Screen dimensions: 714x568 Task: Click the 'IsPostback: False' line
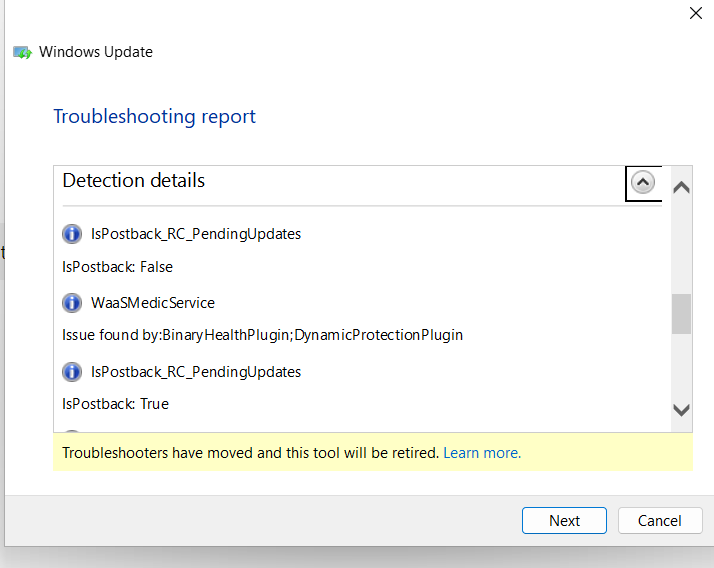(117, 267)
